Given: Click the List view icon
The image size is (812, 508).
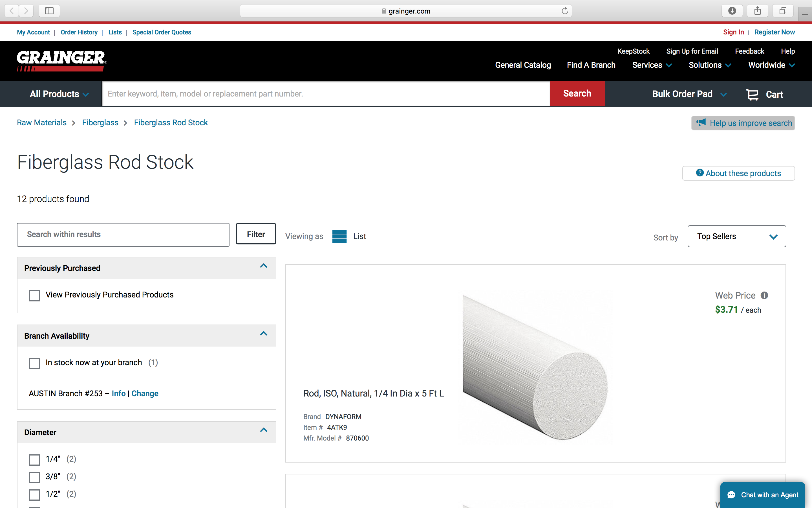Looking at the screenshot, I should [339, 236].
